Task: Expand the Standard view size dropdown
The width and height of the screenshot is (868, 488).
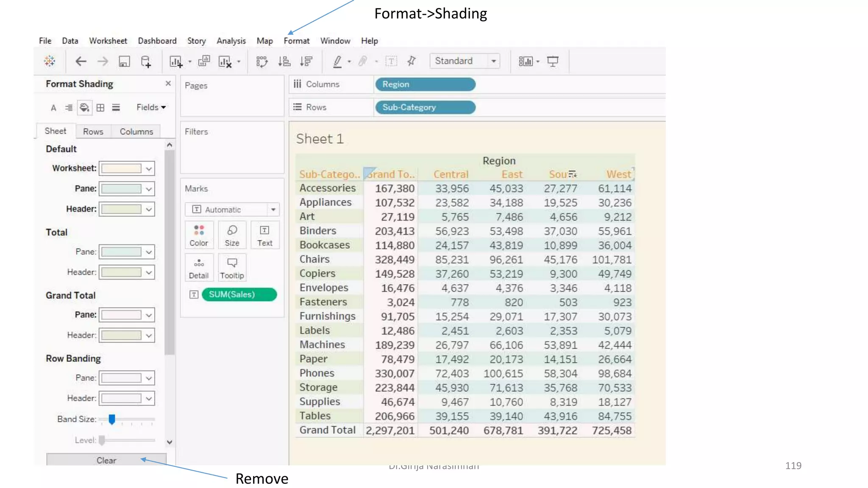Action: (x=493, y=61)
